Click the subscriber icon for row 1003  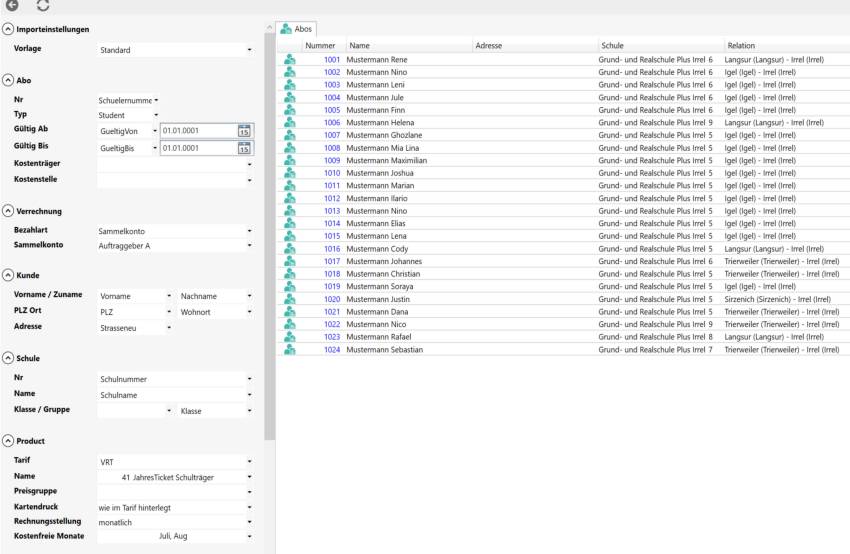pyautogui.click(x=290, y=85)
